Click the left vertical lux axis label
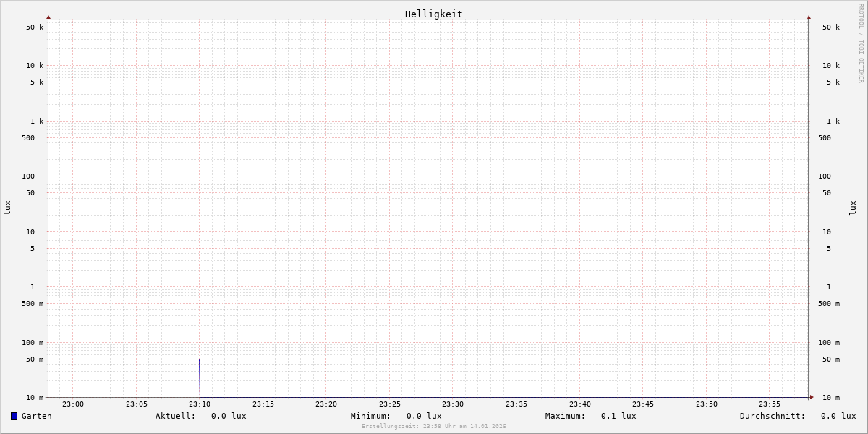This screenshot has height=434, width=868. pos(7,208)
